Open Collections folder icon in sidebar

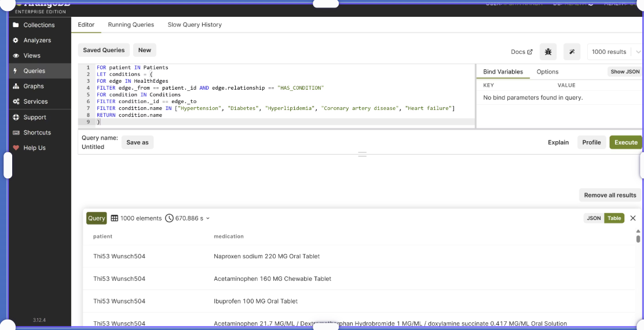[16, 25]
